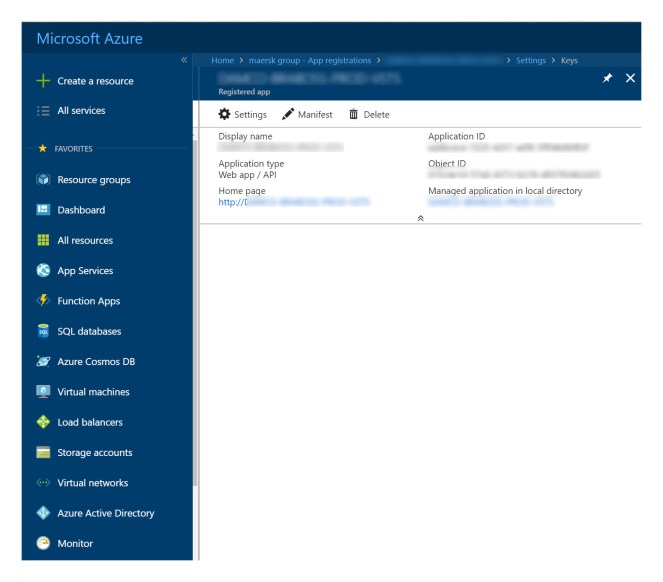Open Function Apps lightning icon
Screen dimensions: 663x582
coord(42,301)
